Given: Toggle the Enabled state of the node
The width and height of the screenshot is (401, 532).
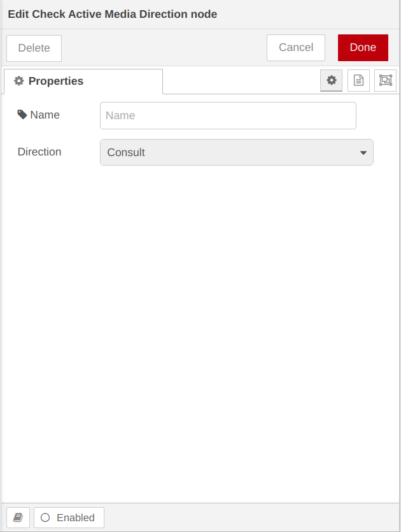Looking at the screenshot, I should pyautogui.click(x=69, y=517).
